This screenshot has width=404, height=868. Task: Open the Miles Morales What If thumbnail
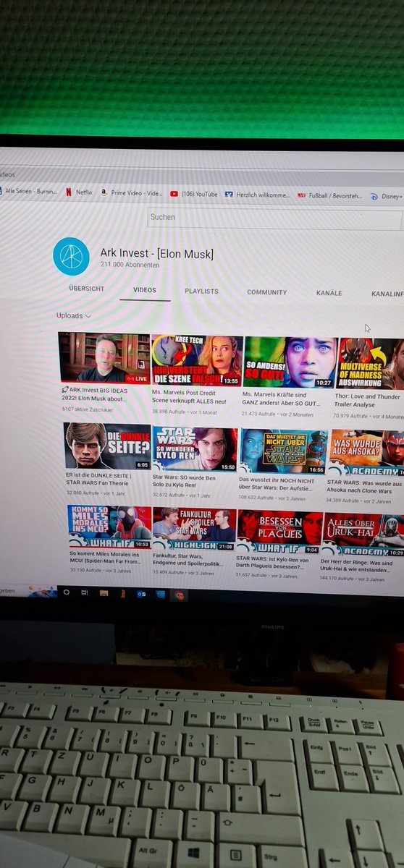[x=110, y=527]
